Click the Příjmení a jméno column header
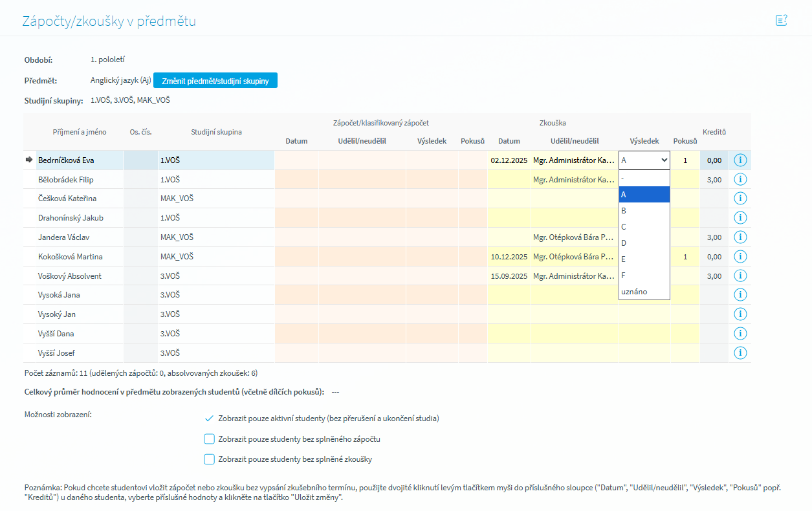The height and width of the screenshot is (511, 812). click(80, 132)
